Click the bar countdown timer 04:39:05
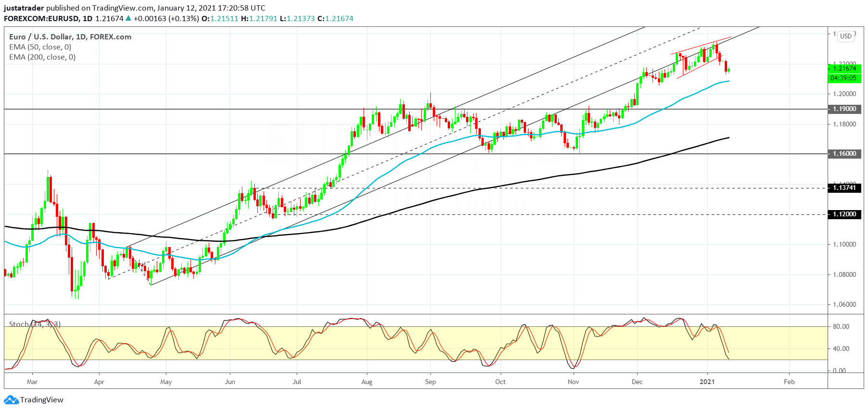Image resolution: width=868 pixels, height=411 pixels. [x=845, y=78]
